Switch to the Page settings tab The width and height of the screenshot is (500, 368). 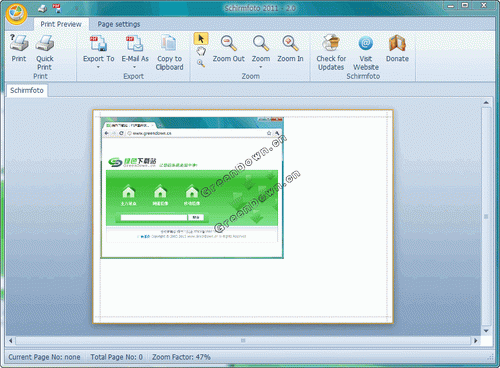tap(119, 24)
